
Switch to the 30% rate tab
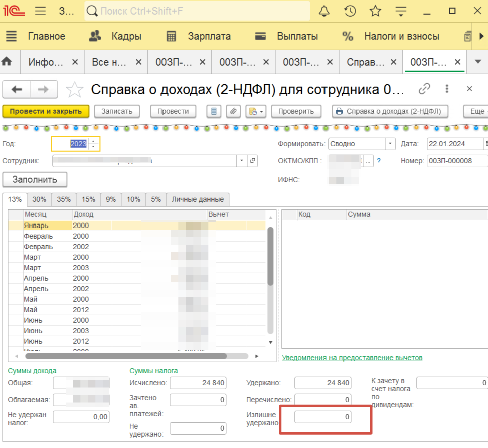point(39,199)
